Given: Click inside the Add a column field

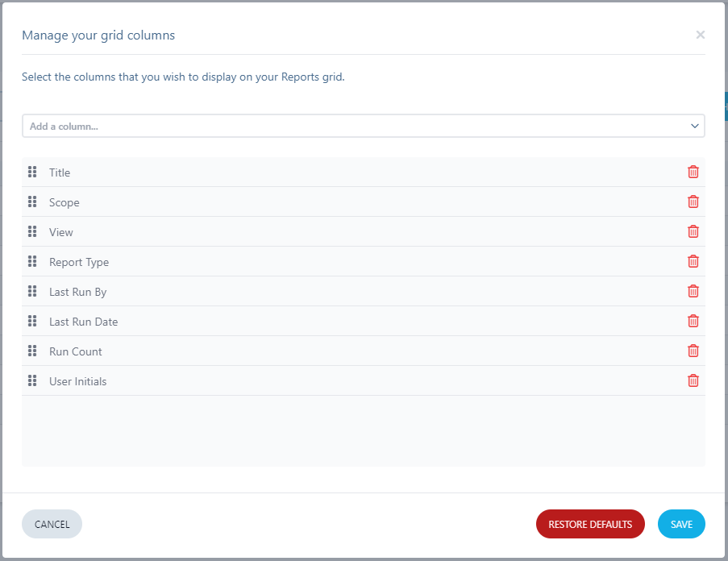Looking at the screenshot, I should (363, 126).
